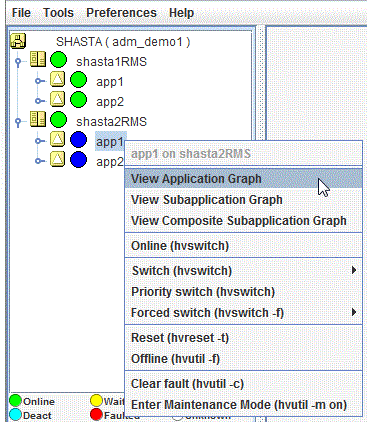Screen dimensions: 386x422
Task: Click the Switch (hvswitch) submenu arrow
Action: tap(354, 270)
